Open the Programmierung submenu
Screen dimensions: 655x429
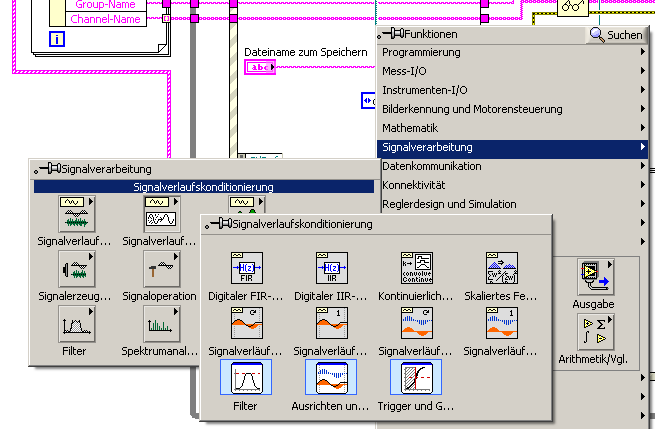point(513,52)
